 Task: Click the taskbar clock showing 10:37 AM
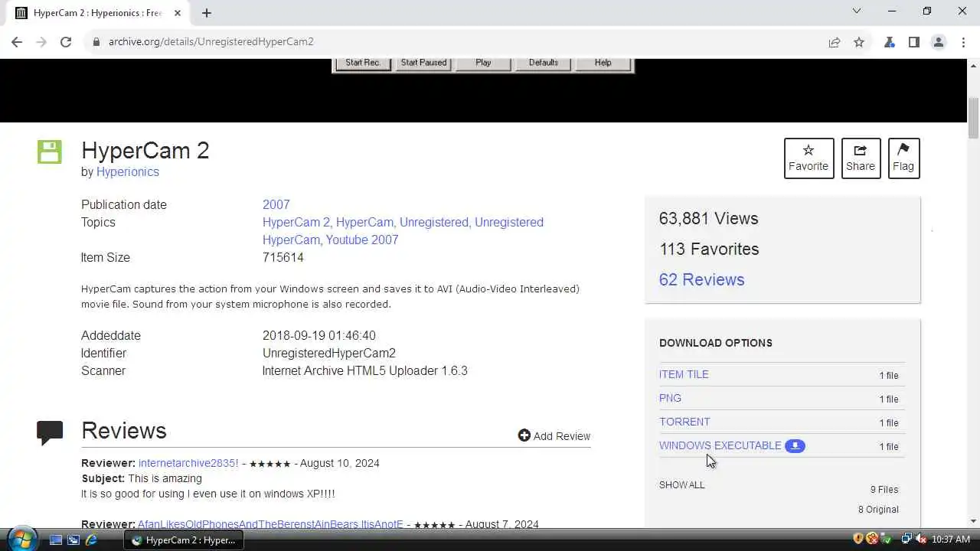(952, 540)
